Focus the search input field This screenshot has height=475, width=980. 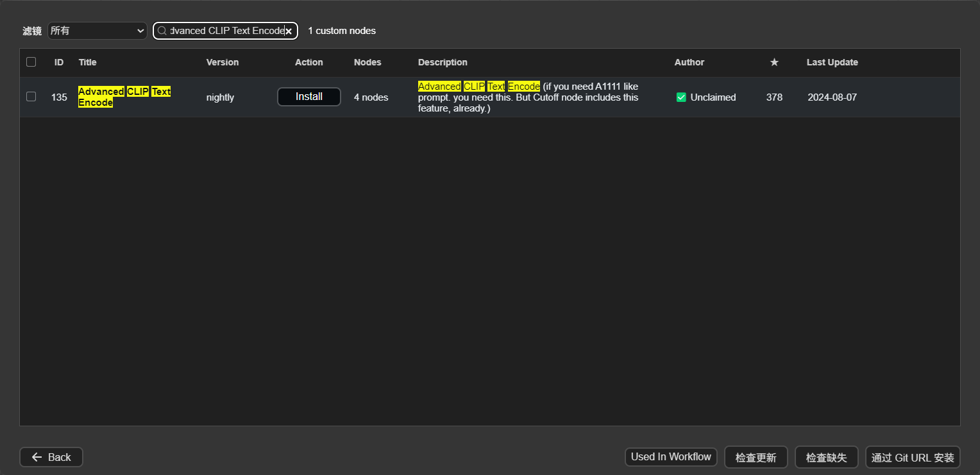(x=225, y=31)
